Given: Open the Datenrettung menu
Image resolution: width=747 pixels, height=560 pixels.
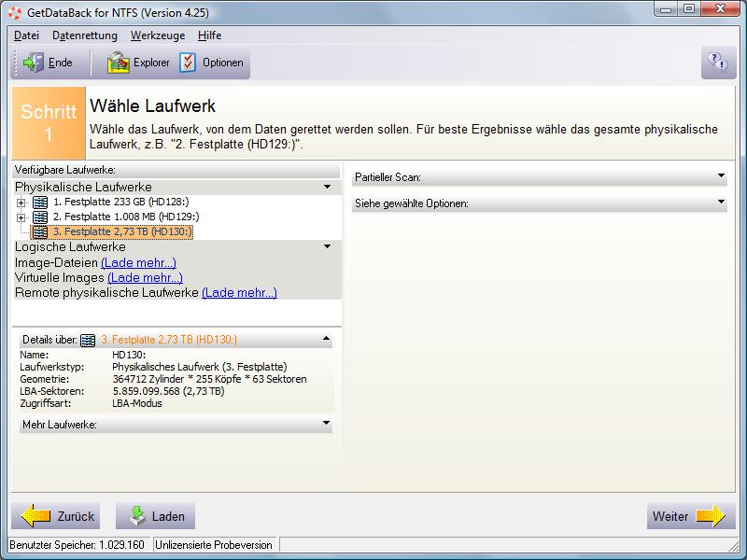Looking at the screenshot, I should point(85,35).
